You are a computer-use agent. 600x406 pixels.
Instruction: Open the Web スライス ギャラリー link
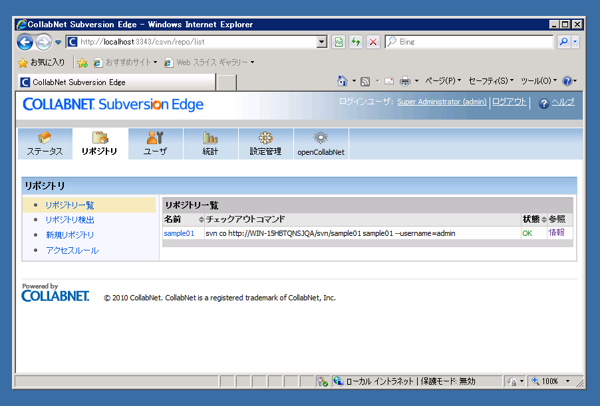point(209,62)
